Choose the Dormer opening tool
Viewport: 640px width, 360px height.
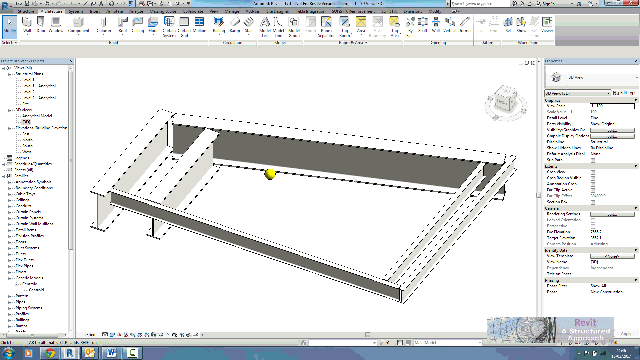(464, 25)
